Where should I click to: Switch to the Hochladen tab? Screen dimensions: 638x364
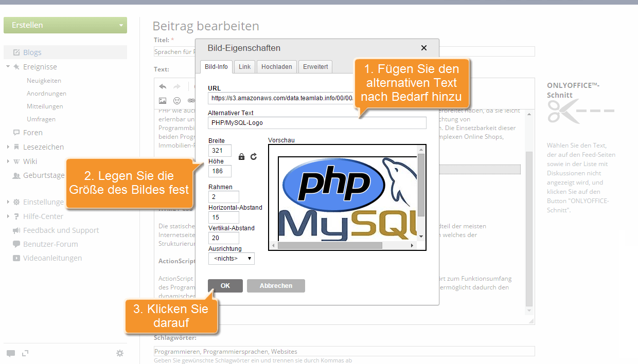point(277,67)
